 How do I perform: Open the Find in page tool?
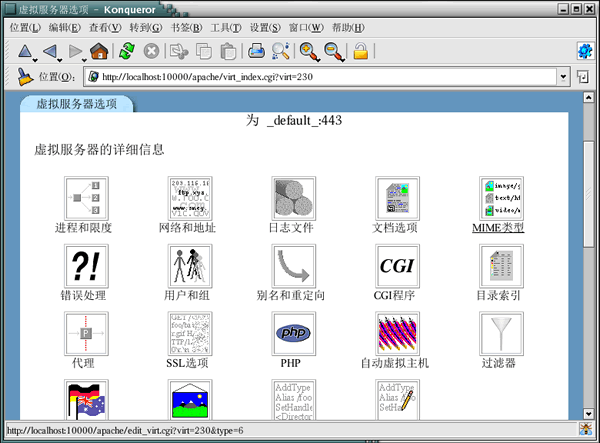[x=280, y=51]
